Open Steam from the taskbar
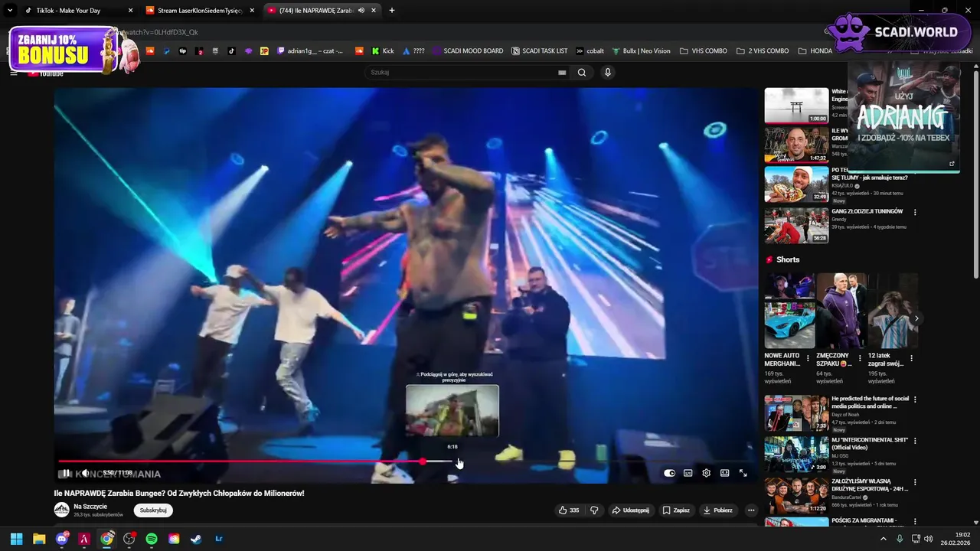Screen dimensions: 980x551 click(196, 539)
